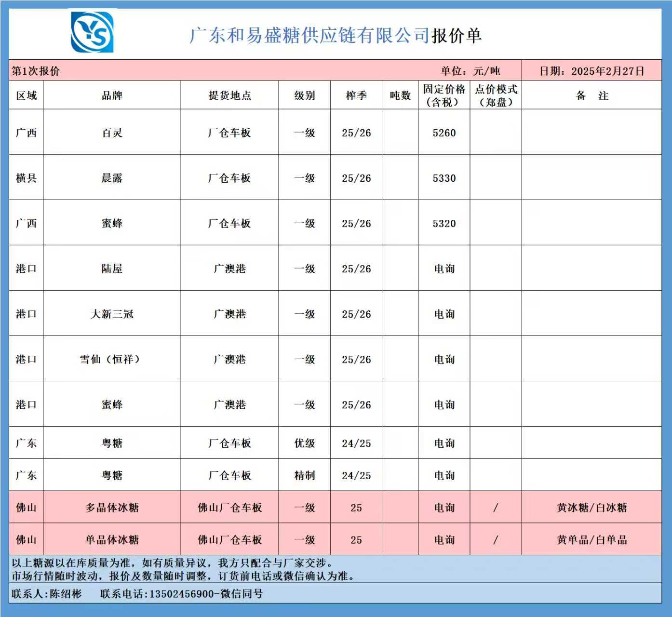Select the 5330 price for 晨露

click(444, 178)
